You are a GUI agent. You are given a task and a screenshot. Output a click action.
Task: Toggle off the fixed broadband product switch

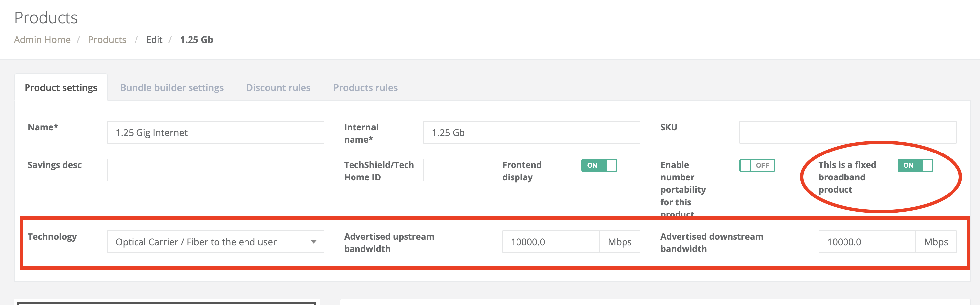coord(914,166)
